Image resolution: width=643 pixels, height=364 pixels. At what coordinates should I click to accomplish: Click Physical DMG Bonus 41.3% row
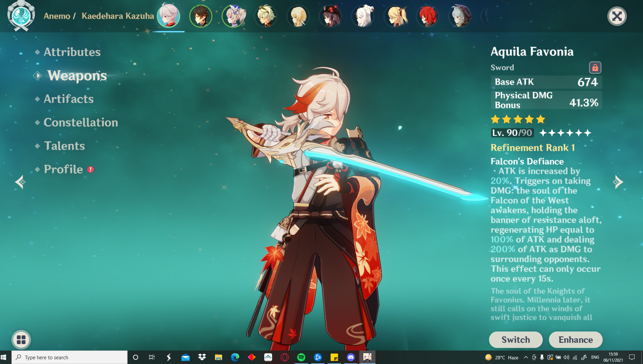(546, 100)
